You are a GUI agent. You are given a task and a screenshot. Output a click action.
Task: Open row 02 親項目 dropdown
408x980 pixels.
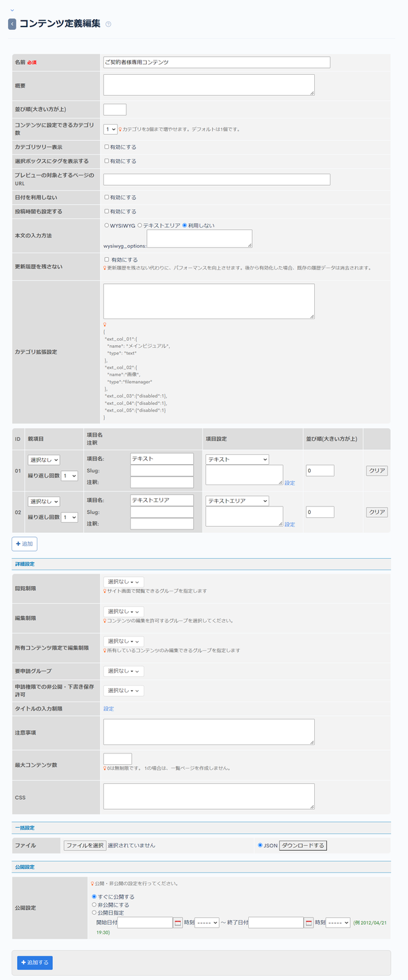pos(44,502)
